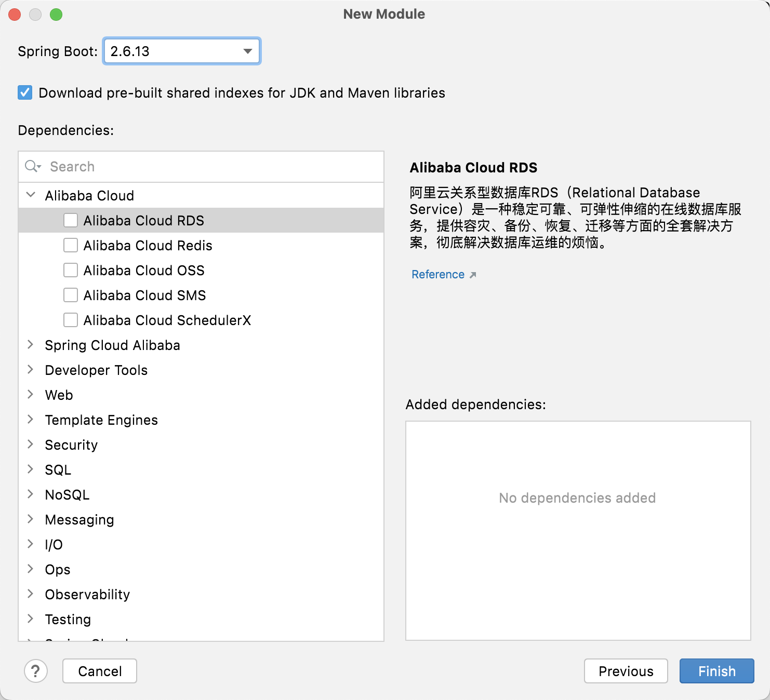Viewport: 770px width, 700px height.
Task: Select the Developer Tools tree label
Action: (97, 370)
